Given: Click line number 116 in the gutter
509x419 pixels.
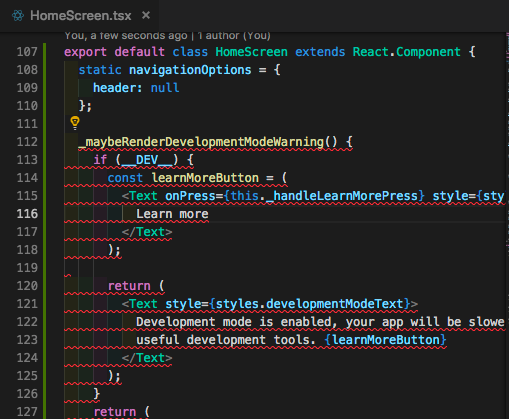Looking at the screenshot, I should [27, 214].
